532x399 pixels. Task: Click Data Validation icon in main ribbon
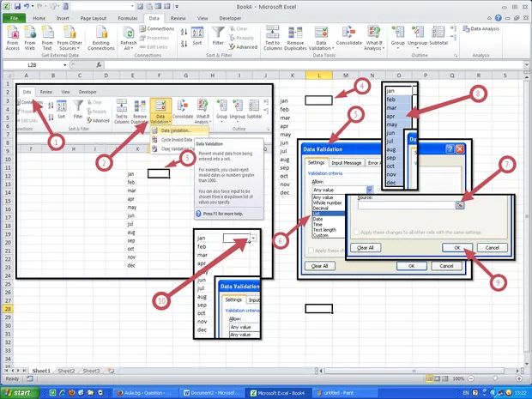click(x=321, y=33)
